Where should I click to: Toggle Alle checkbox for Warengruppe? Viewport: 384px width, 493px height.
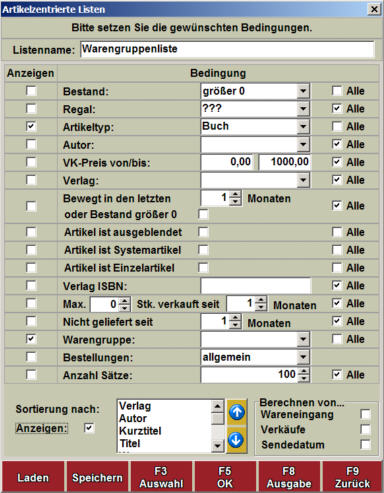pyautogui.click(x=337, y=339)
